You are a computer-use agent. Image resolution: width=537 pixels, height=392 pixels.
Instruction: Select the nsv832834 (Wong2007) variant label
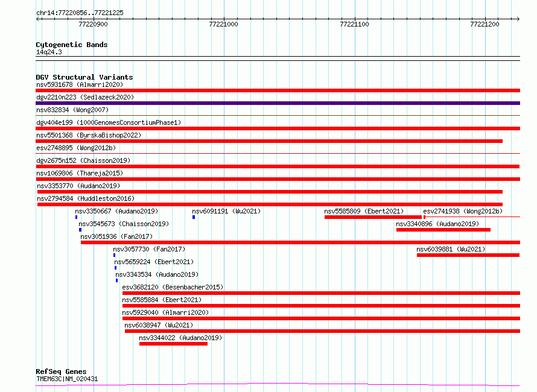72,110
